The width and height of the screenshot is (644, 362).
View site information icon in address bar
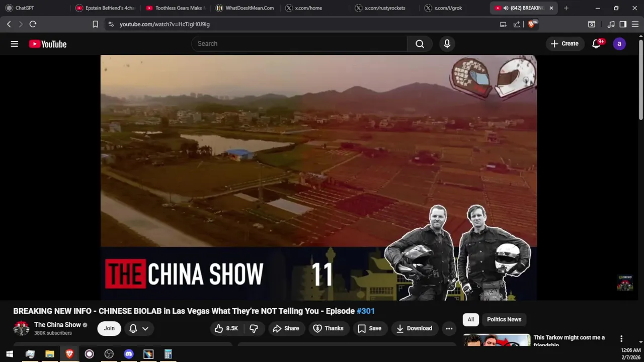tap(111, 24)
